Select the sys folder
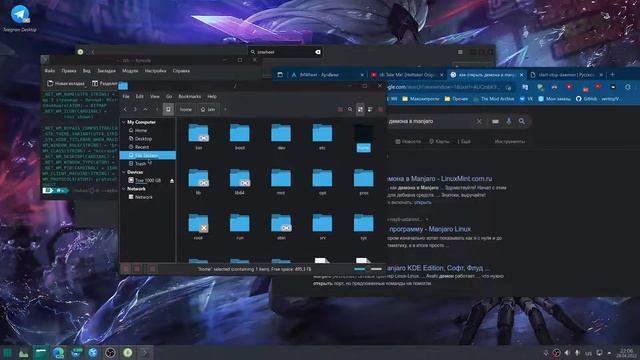The width and height of the screenshot is (640, 360). click(x=364, y=227)
